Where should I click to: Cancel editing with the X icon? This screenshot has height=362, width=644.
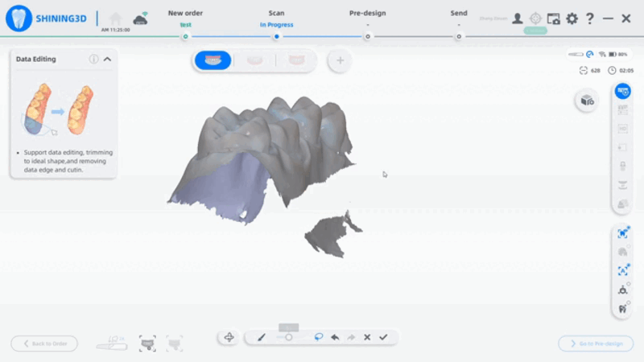tap(367, 337)
